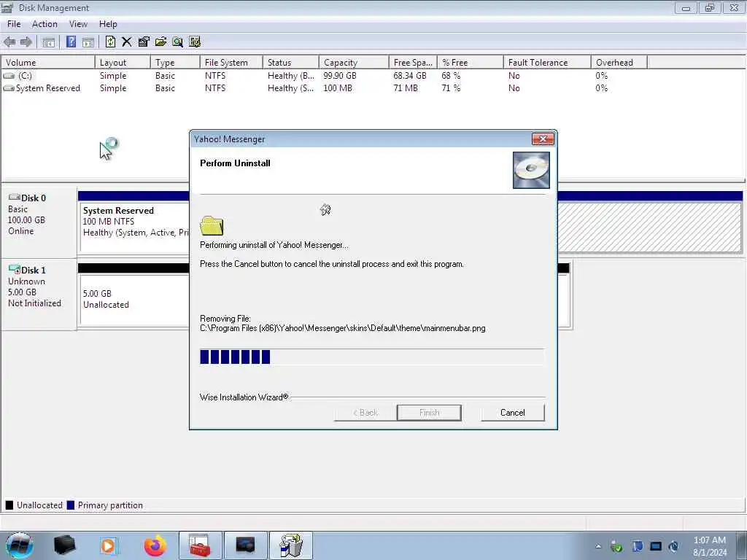Switch to red toolbox taskbar window

pyautogui.click(x=200, y=545)
